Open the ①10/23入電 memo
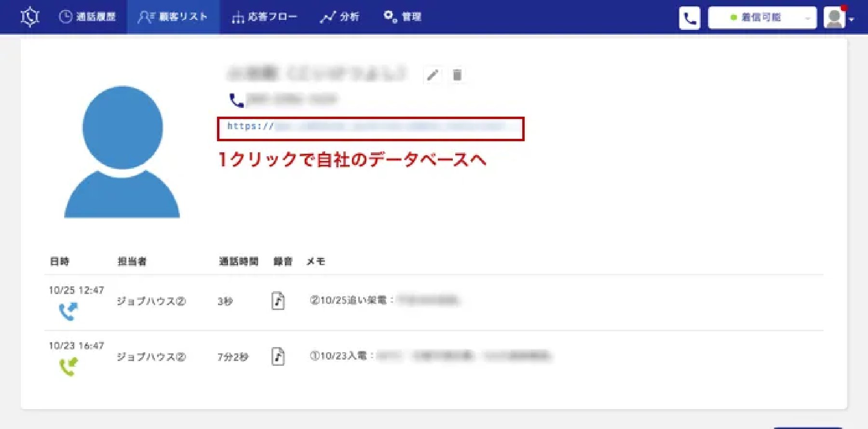Viewport: 868px width, 429px height. (431, 356)
